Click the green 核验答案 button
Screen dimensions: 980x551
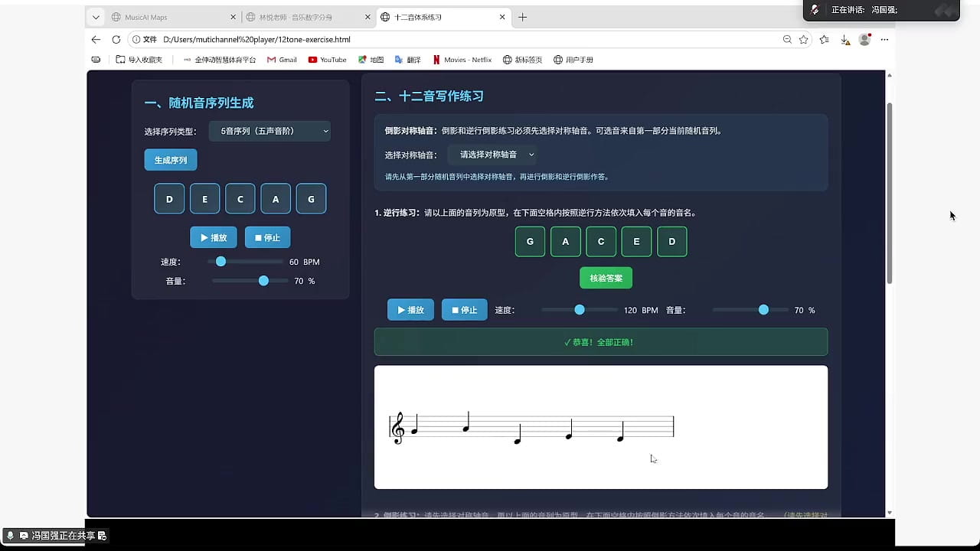(x=606, y=278)
